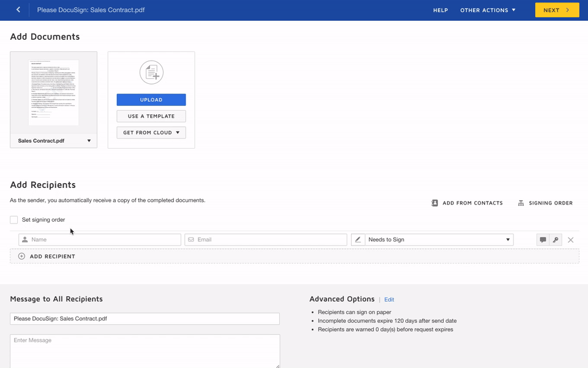Enable Set signing order checkbox
The height and width of the screenshot is (368, 588).
14,220
